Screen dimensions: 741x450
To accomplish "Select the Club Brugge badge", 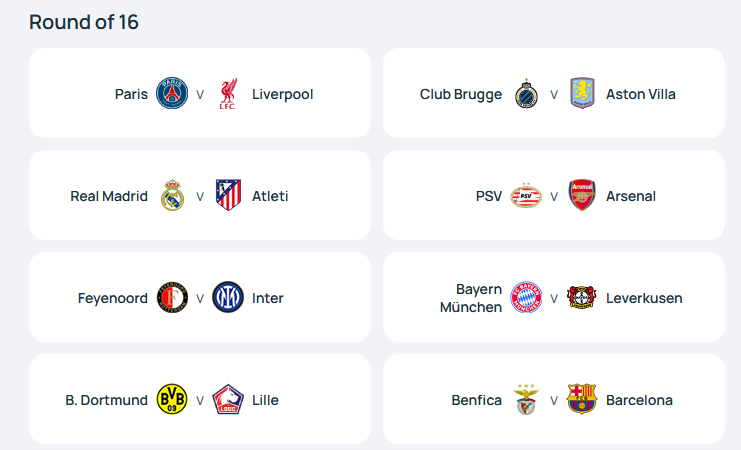I will pos(526,94).
